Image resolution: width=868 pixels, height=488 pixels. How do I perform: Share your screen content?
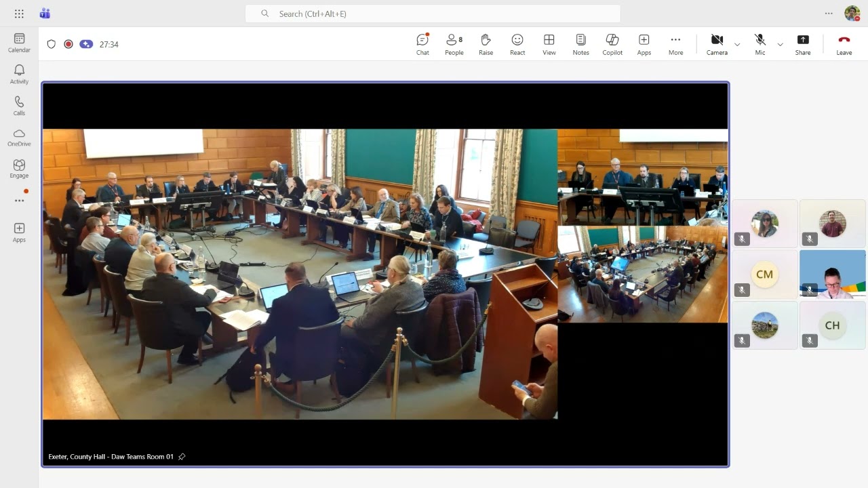point(803,44)
